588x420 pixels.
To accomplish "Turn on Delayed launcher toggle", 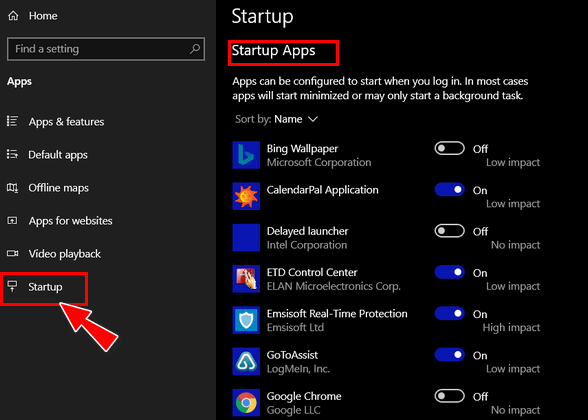I will pos(449,231).
